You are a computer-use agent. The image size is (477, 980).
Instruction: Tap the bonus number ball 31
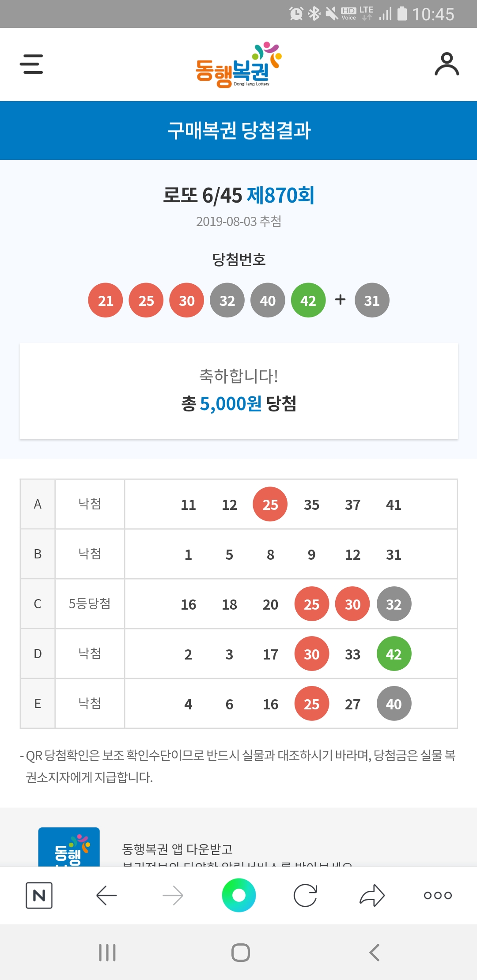tap(372, 301)
